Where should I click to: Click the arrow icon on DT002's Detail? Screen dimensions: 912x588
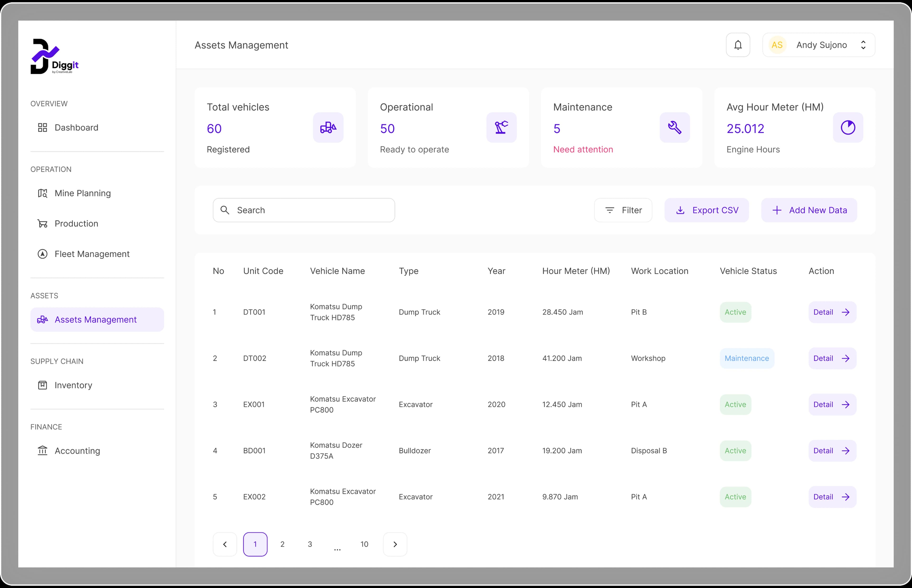click(x=845, y=358)
